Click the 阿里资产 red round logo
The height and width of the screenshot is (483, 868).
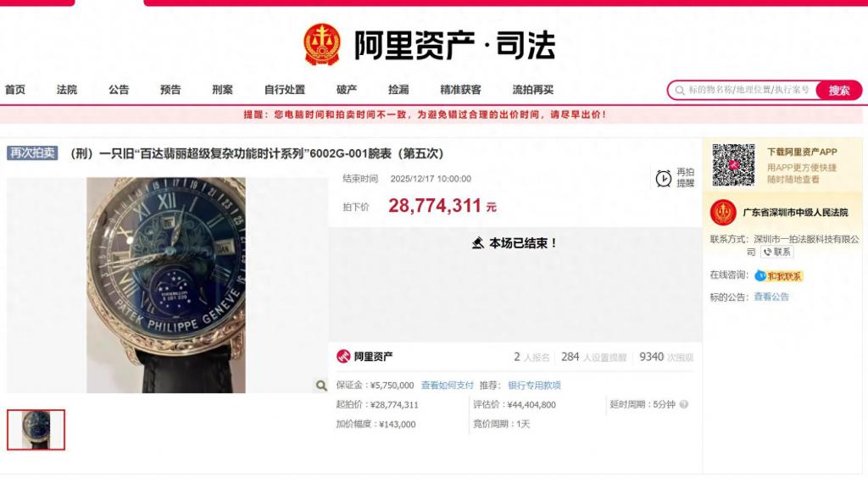(343, 356)
